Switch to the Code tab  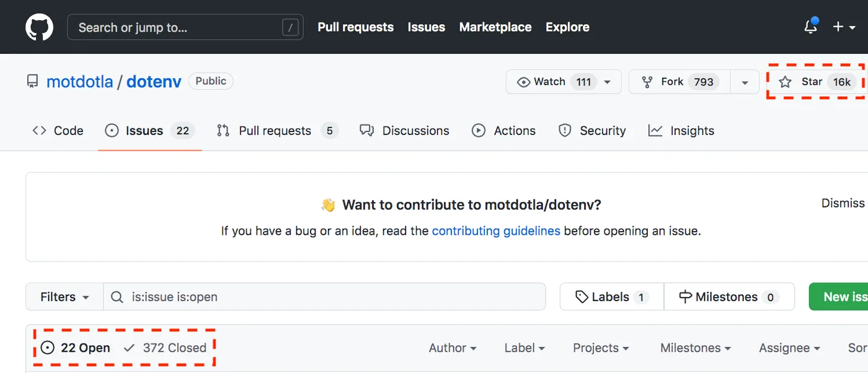coord(58,131)
